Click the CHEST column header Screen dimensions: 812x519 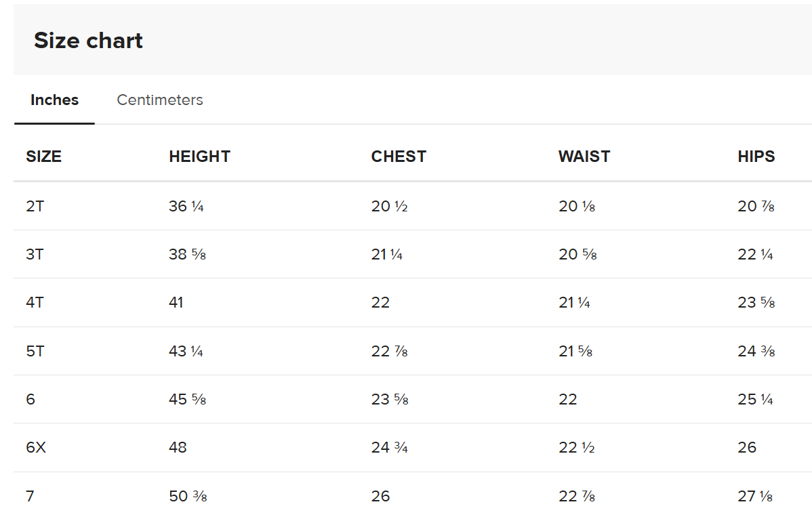399,157
